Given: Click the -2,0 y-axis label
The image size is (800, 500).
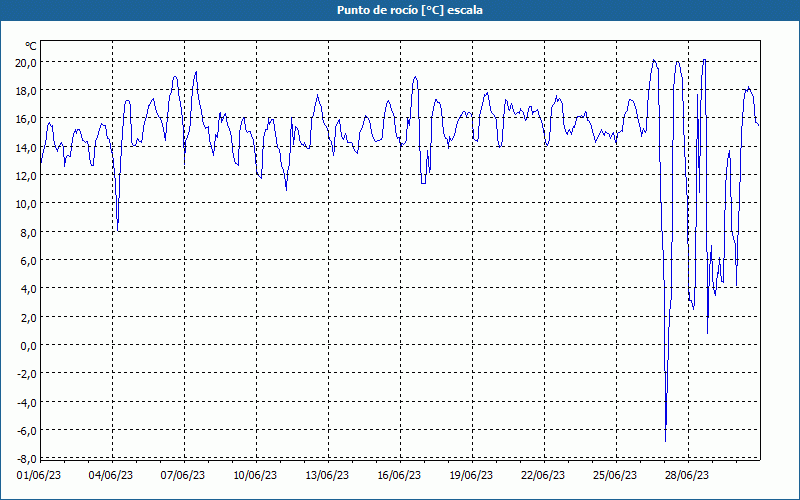Looking at the screenshot, I should pos(28,374).
